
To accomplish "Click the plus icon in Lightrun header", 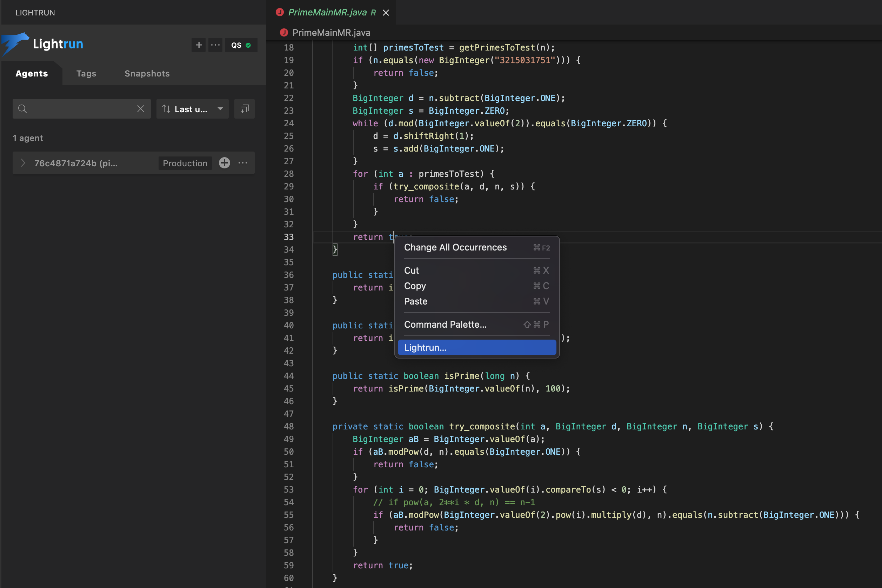I will pos(199,45).
